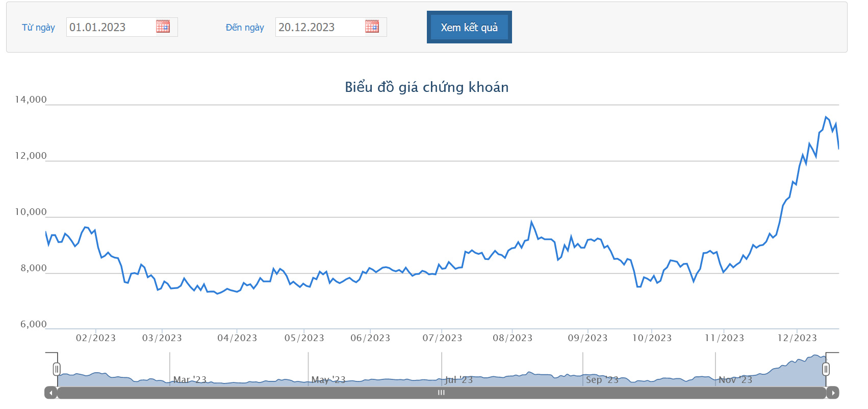Click the left range handle of the navigator

(x=57, y=369)
